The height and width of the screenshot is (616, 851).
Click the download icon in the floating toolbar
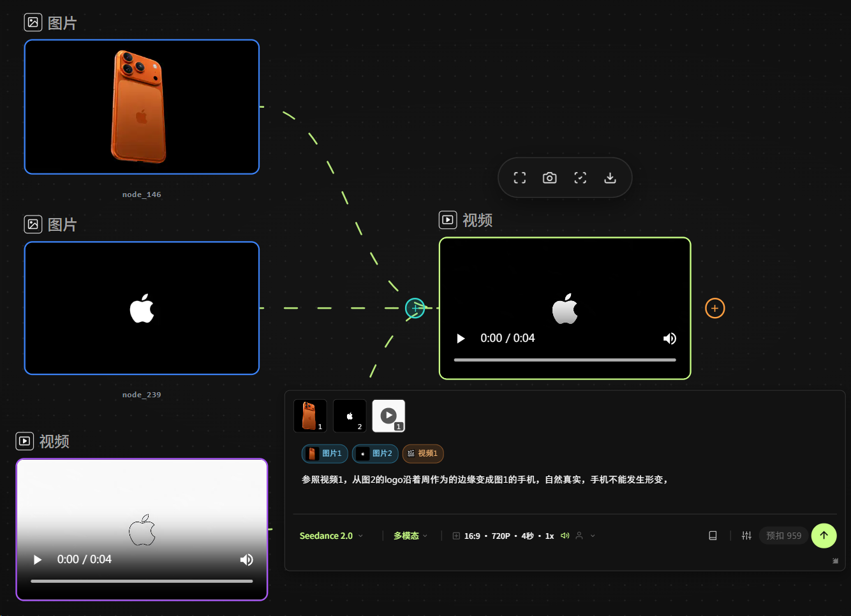[610, 178]
